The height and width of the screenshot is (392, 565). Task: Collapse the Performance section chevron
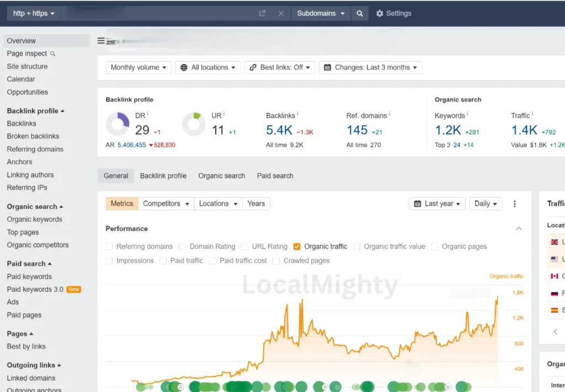pyautogui.click(x=519, y=229)
